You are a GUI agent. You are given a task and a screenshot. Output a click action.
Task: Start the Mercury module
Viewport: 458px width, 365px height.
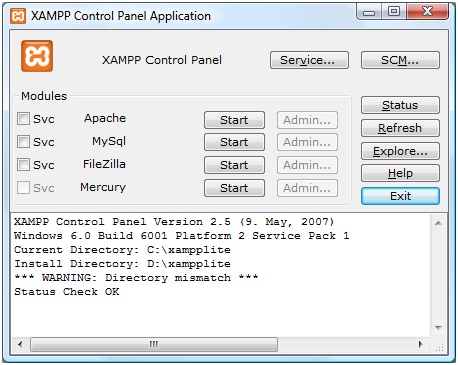(x=234, y=188)
